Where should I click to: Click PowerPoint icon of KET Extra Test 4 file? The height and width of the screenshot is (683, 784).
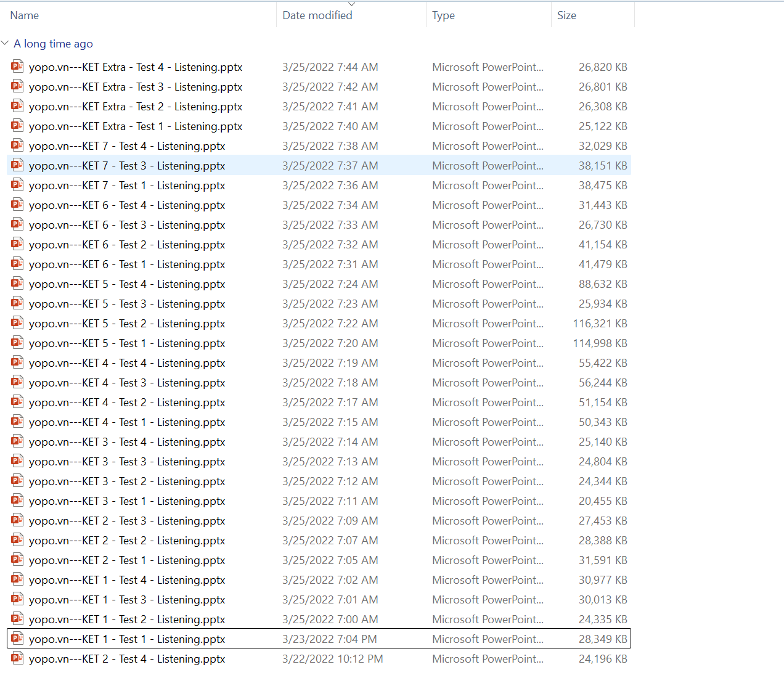pyautogui.click(x=17, y=67)
